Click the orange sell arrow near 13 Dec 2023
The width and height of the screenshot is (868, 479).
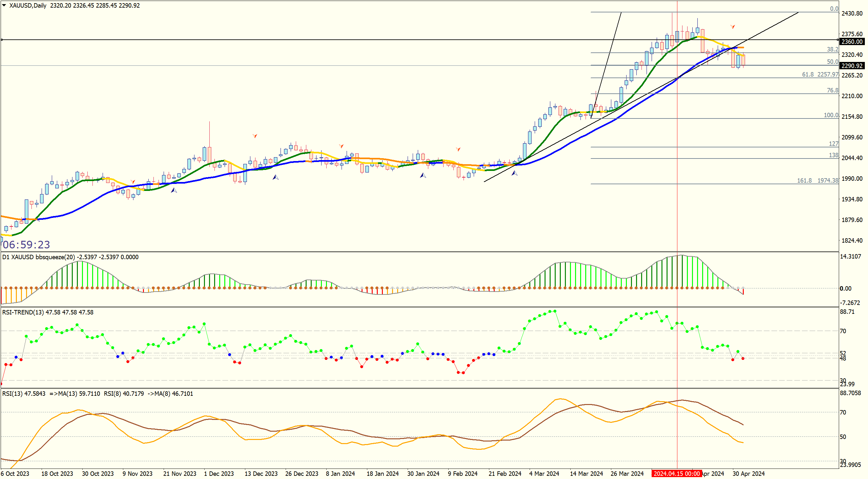tap(255, 136)
